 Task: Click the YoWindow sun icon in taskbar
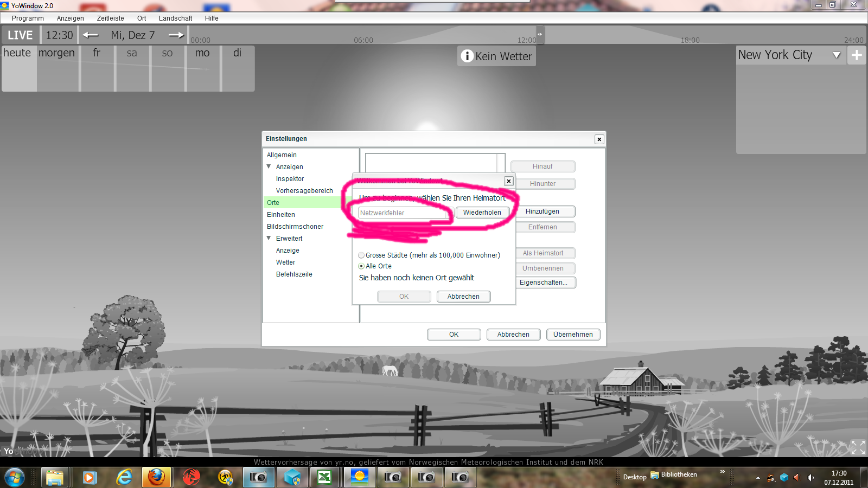click(359, 478)
